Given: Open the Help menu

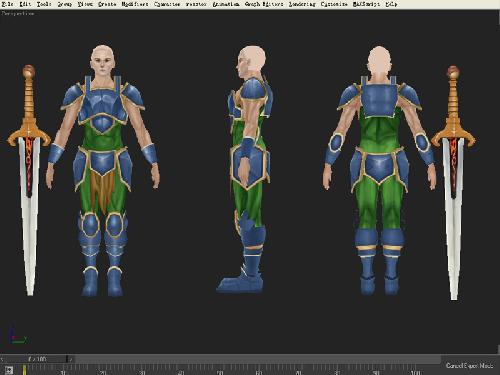Looking at the screenshot, I should click(x=391, y=4).
